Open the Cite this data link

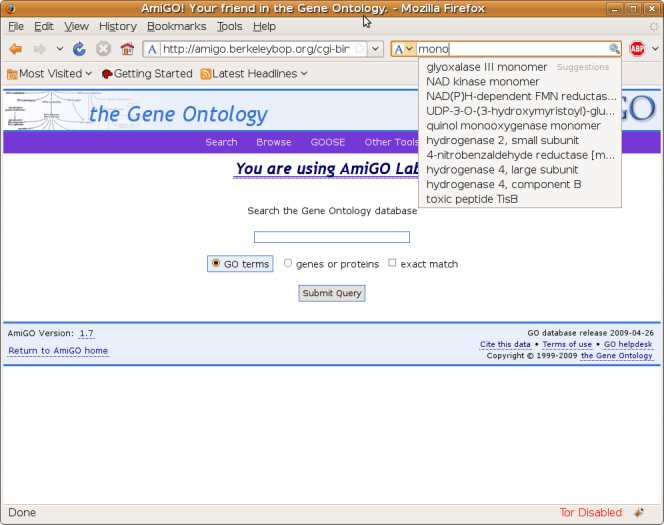(505, 344)
